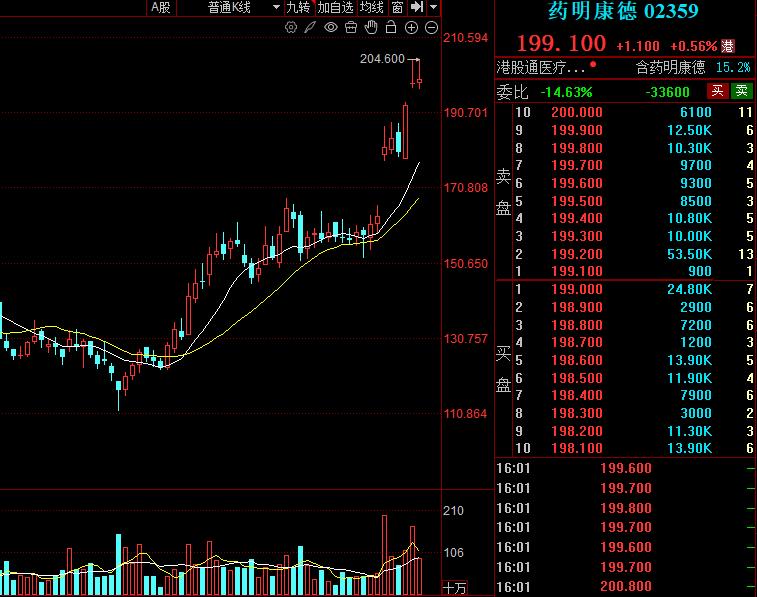Click the 港 market badge icon

tap(728, 46)
